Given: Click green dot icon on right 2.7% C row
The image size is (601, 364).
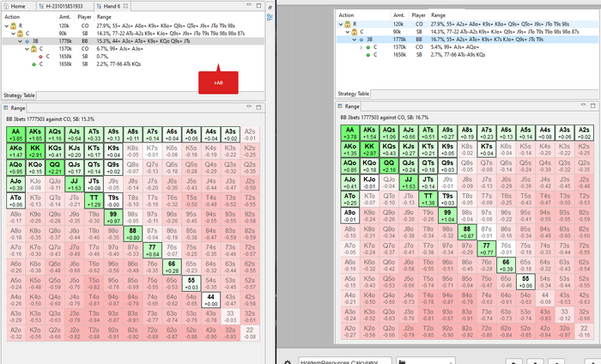Looking at the screenshot, I should [368, 55].
